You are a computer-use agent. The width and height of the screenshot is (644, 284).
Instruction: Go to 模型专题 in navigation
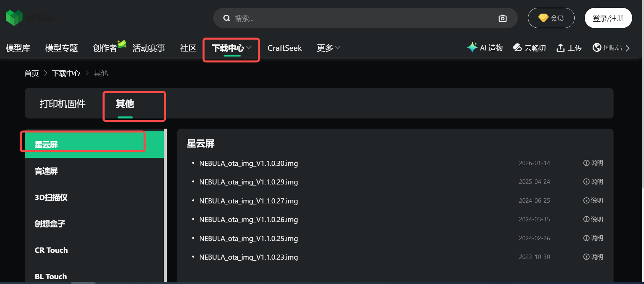pyautogui.click(x=62, y=48)
